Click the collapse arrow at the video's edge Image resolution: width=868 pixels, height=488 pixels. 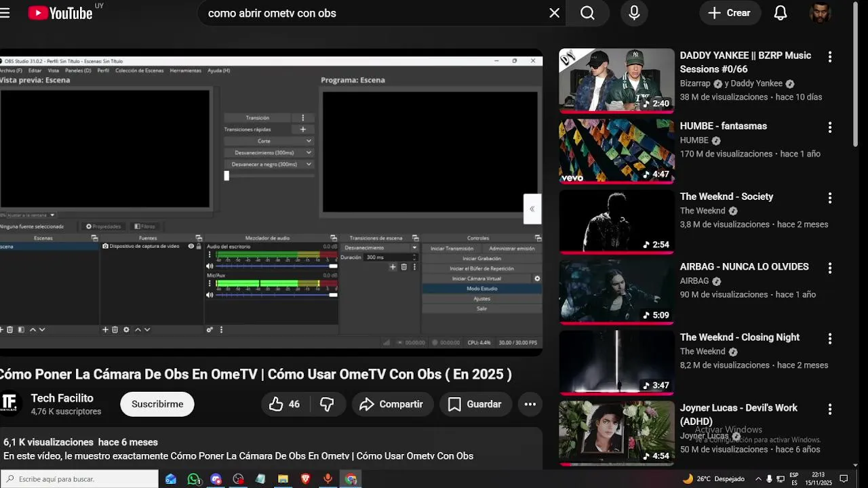[532, 209]
